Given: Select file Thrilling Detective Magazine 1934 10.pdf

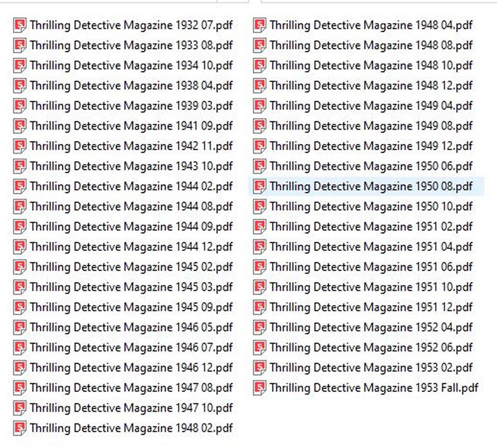Looking at the screenshot, I should click(131, 66).
